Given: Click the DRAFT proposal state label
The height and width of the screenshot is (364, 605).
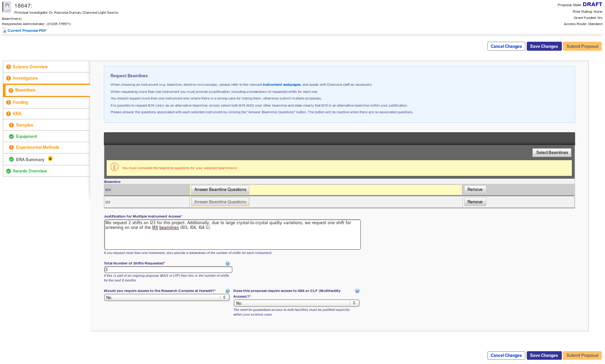Looking at the screenshot, I should (592, 4).
